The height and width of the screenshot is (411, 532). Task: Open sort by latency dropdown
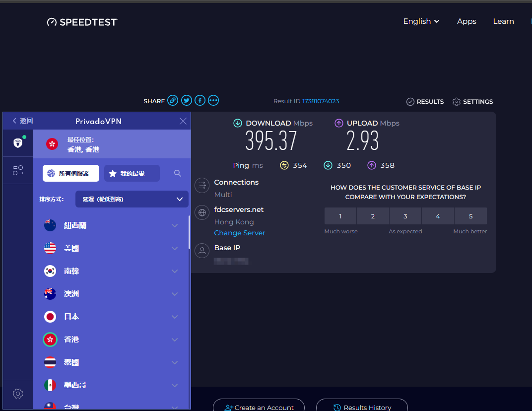pos(132,199)
